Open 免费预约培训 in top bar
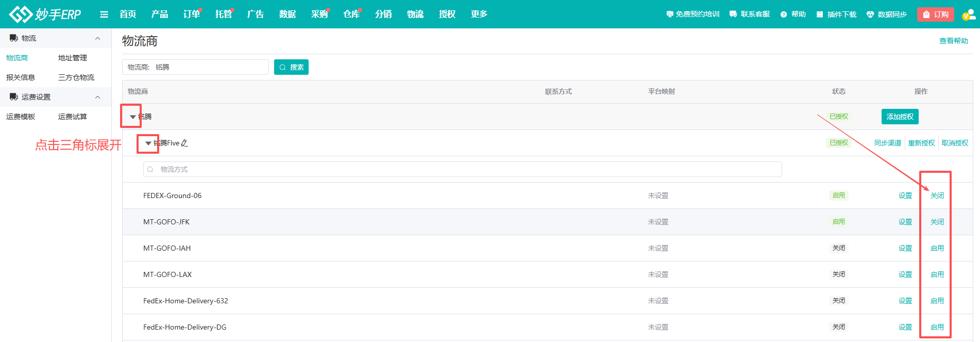Image resolution: width=980 pixels, height=342 pixels. point(692,14)
